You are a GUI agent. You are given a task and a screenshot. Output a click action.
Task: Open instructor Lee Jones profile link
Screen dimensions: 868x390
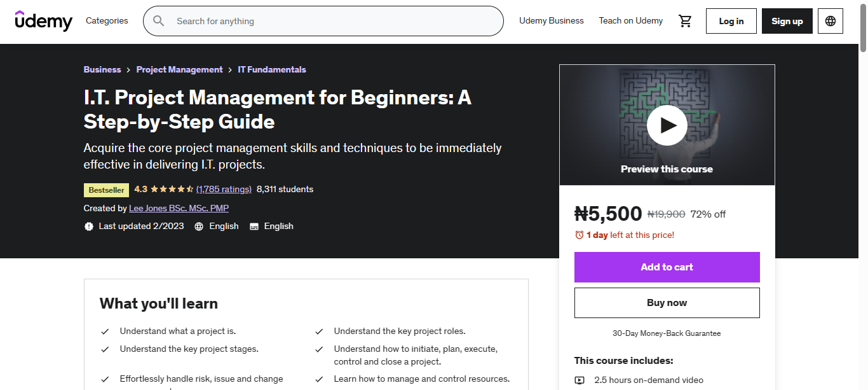click(179, 208)
